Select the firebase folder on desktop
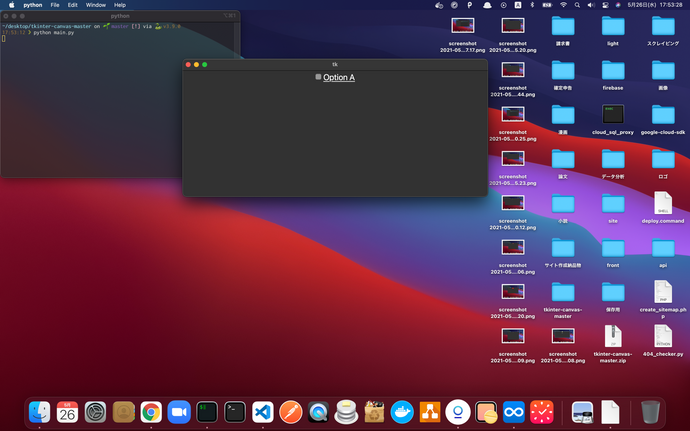Viewport: 690px width, 431px height. click(613, 70)
